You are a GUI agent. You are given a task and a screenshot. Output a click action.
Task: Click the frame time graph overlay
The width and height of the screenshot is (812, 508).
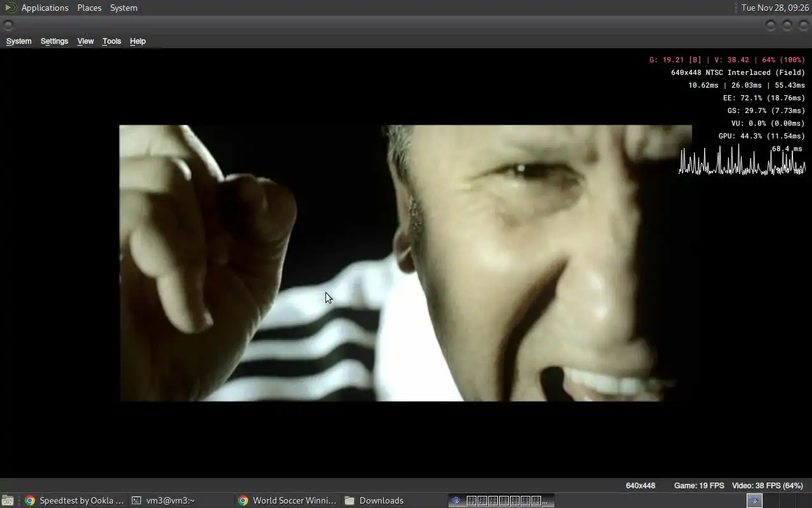pyautogui.click(x=742, y=159)
